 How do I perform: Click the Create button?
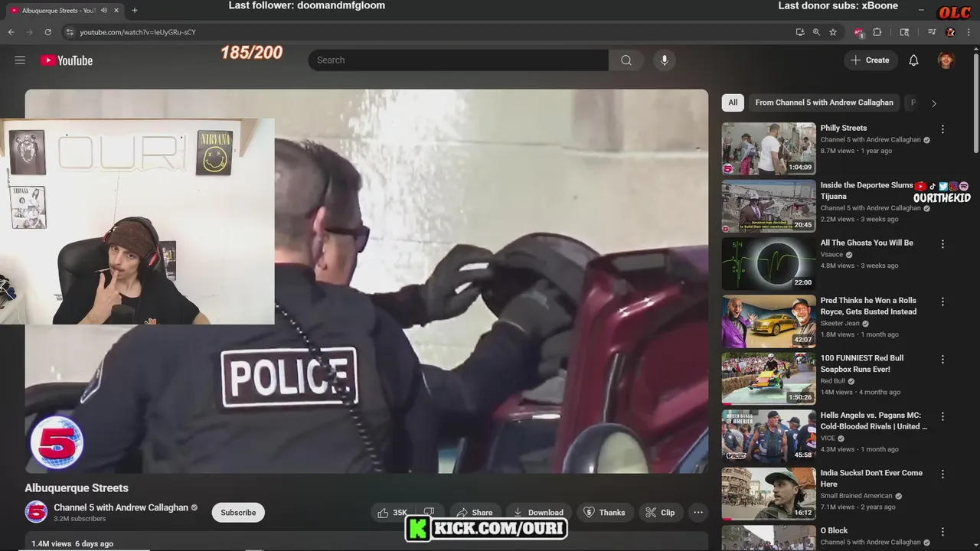click(x=870, y=60)
